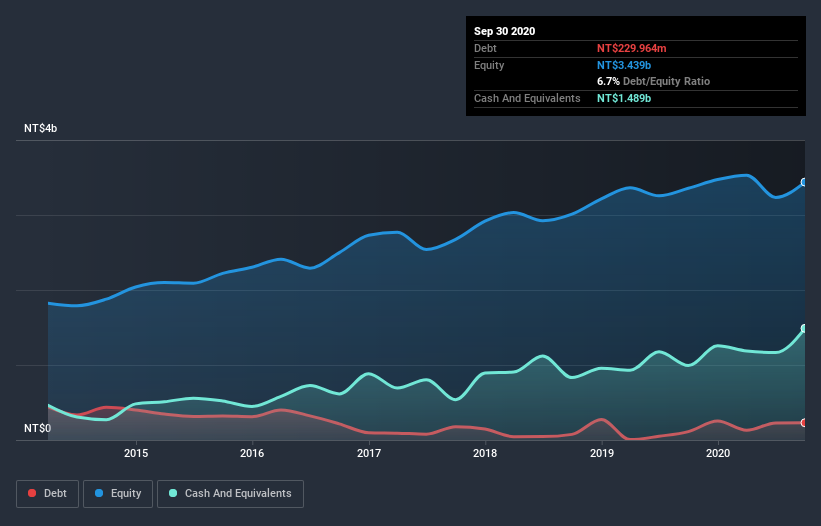Click the Debt row label in tooltip

point(485,48)
